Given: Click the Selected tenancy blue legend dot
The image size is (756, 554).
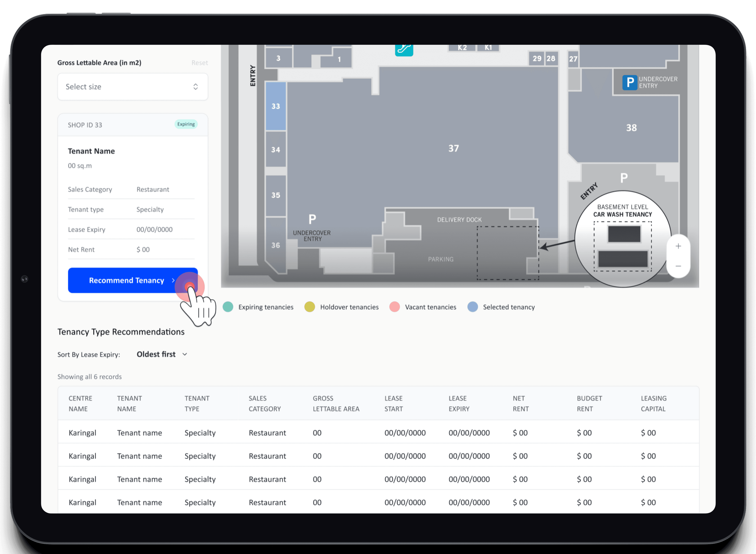Looking at the screenshot, I should (473, 307).
